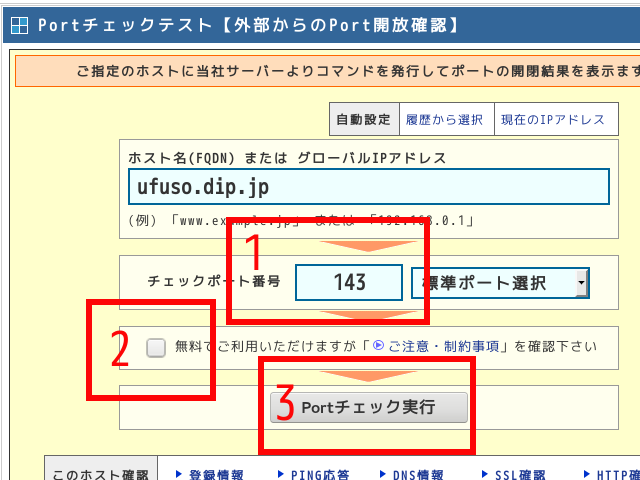Click the arrow icon next to SSL確認

coord(486,474)
